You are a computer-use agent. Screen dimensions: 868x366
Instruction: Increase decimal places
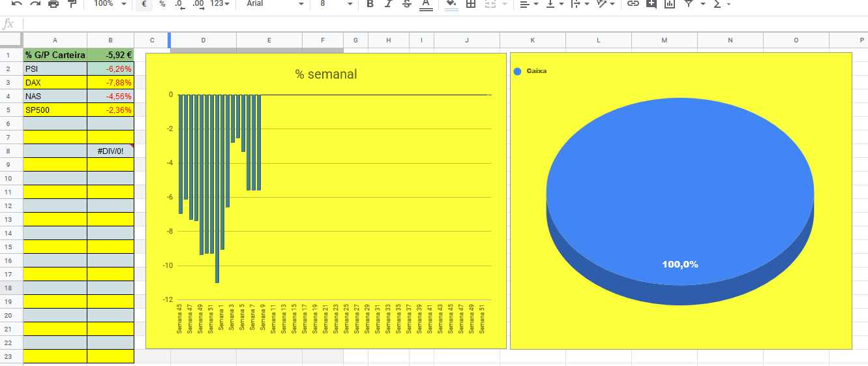click(198, 4)
